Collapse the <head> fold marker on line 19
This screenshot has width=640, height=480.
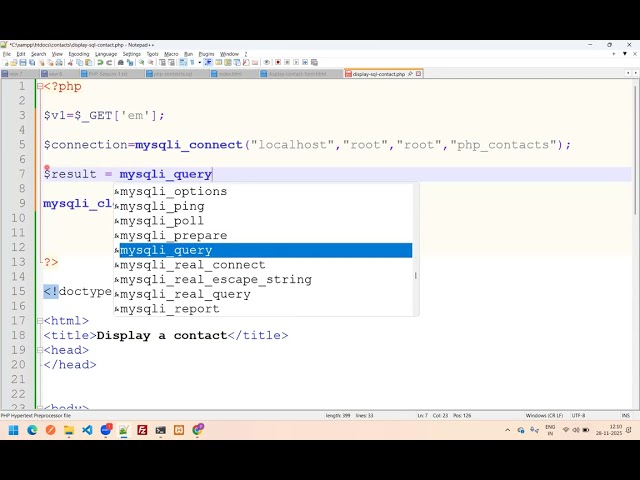point(40,350)
